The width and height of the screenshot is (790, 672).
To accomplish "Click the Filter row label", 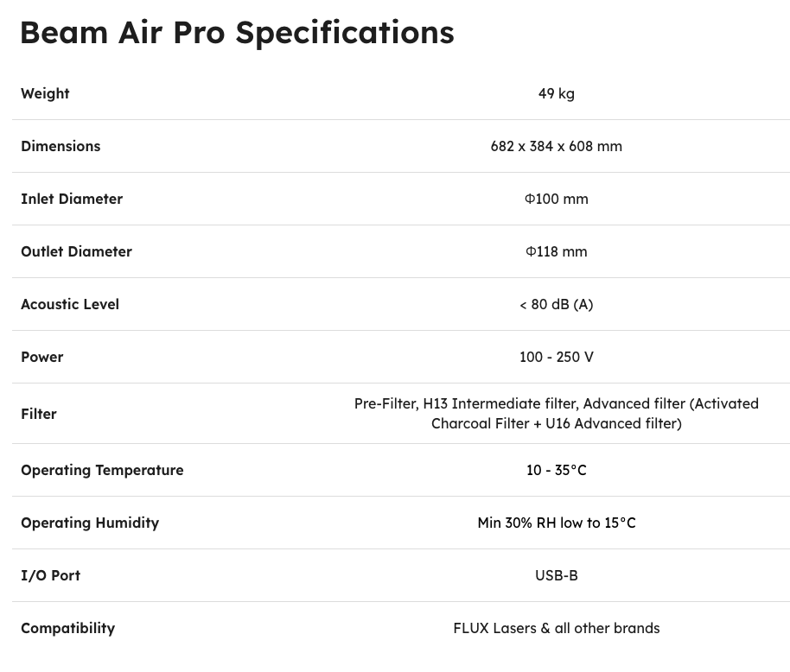I will coord(39,414).
